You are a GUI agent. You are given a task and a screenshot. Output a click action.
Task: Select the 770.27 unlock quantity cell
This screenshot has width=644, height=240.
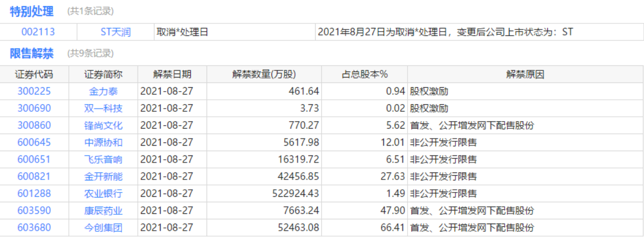pos(264,125)
